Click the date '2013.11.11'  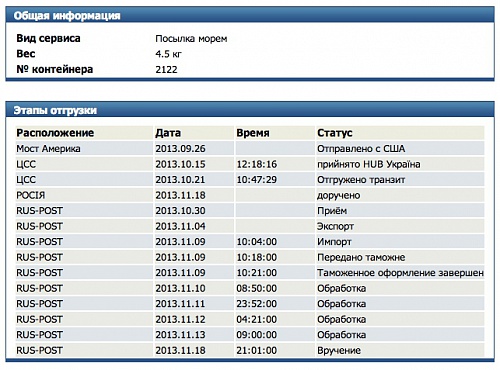(180, 304)
